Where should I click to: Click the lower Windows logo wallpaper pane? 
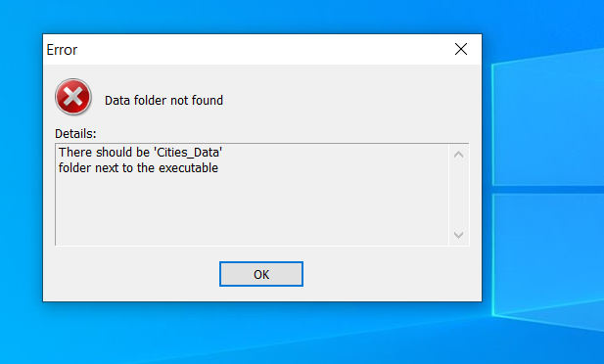(548, 258)
